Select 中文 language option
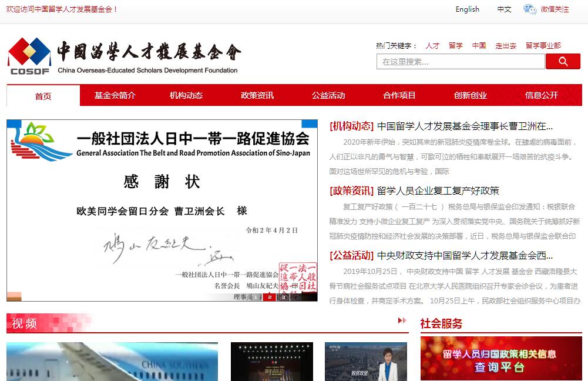The image size is (588, 381). click(504, 9)
